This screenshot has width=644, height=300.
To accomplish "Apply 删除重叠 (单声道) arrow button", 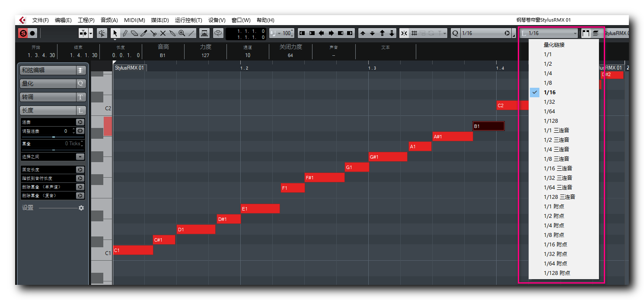I will coord(80,187).
